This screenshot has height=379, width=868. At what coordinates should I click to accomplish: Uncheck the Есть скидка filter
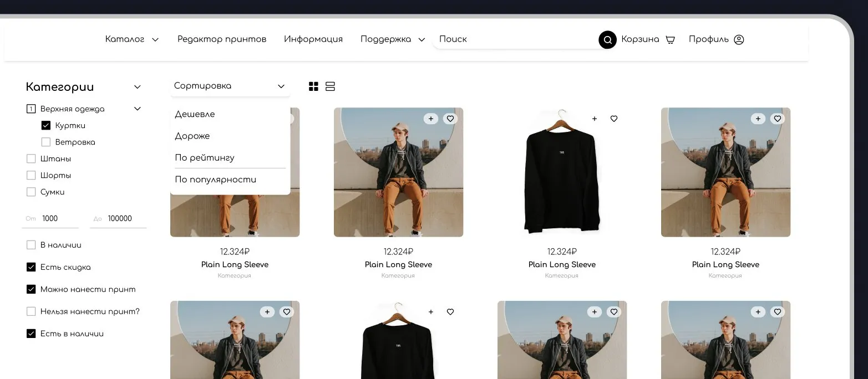click(31, 267)
